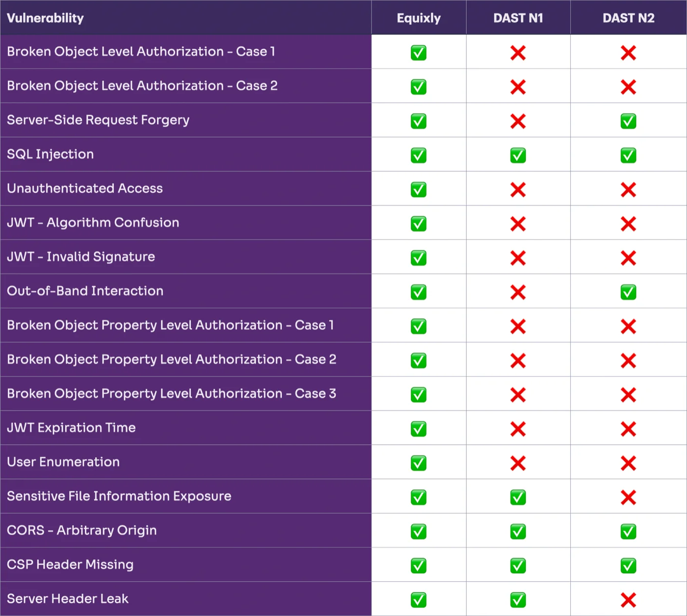This screenshot has height=616, width=687.
Task: Click the SQL Injection row label
Action: click(x=50, y=154)
